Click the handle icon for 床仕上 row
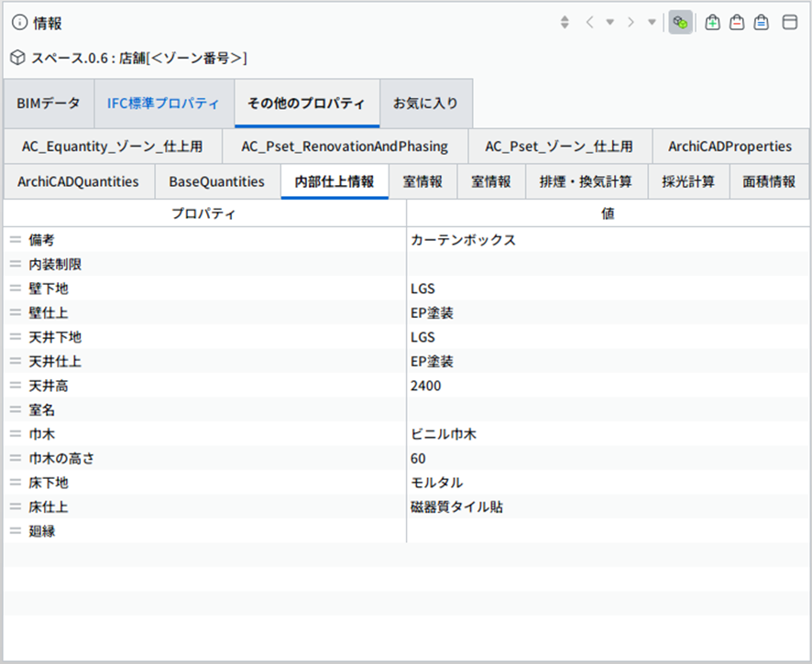Viewport: 812px width, 664px height. (16, 506)
